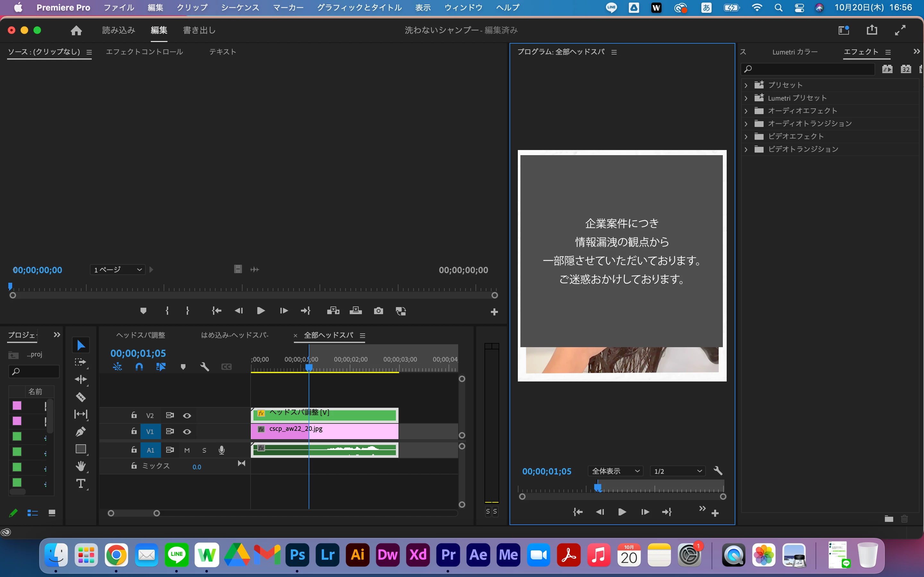Open the シーケンス menu
924x577 pixels.
[x=240, y=8]
